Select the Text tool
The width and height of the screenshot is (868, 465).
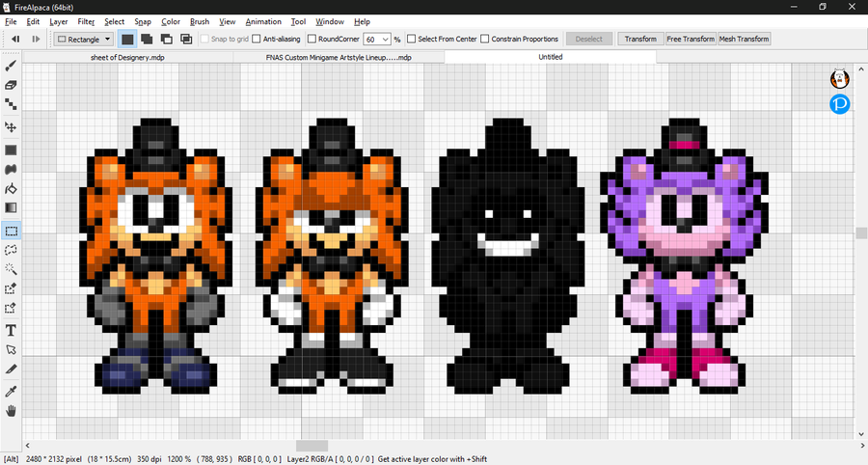11,331
